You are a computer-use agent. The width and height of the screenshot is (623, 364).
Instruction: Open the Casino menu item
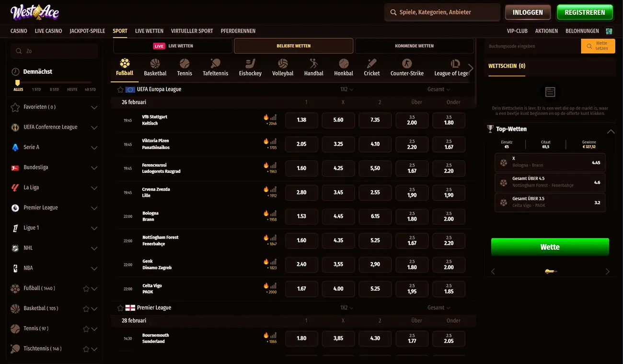click(x=19, y=31)
